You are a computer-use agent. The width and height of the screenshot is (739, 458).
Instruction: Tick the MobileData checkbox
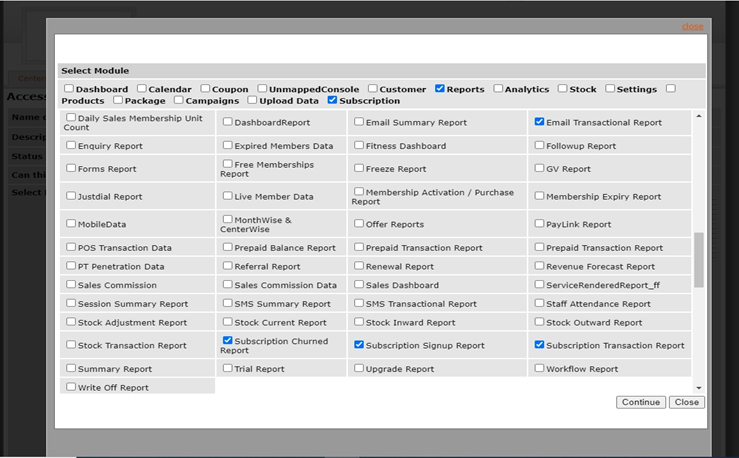pos(71,223)
